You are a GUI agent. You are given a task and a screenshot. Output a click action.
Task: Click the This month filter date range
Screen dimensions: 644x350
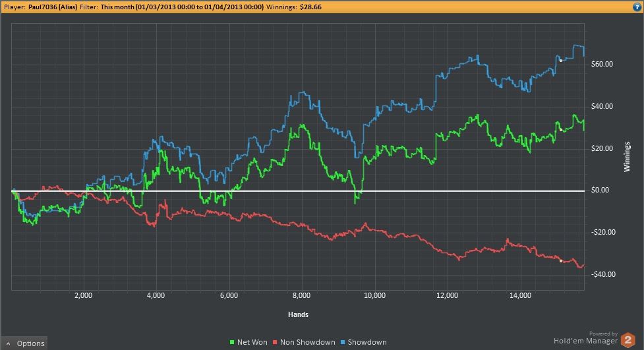(x=182, y=7)
